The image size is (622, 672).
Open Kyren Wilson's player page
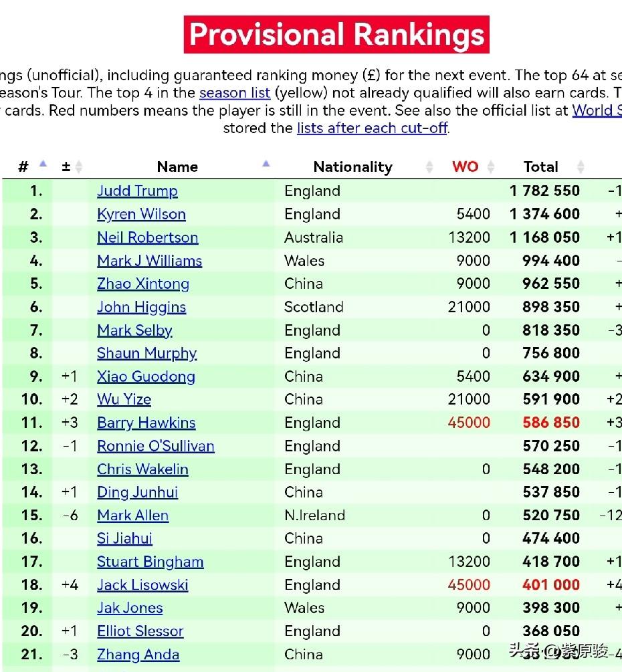142,214
